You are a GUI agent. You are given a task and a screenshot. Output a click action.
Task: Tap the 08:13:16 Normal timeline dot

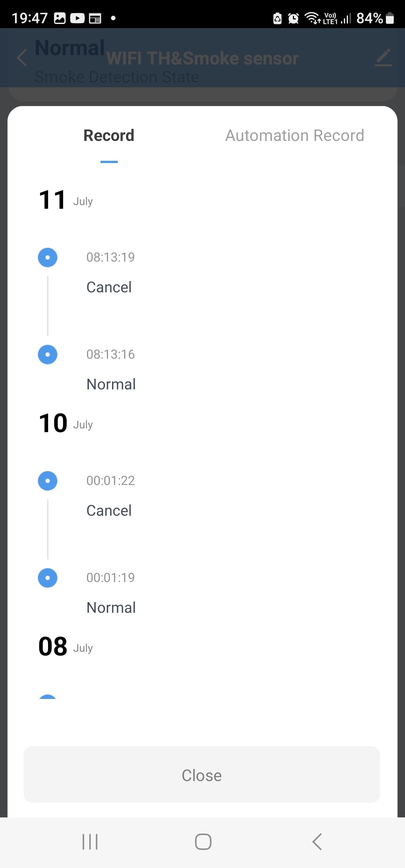pos(48,355)
